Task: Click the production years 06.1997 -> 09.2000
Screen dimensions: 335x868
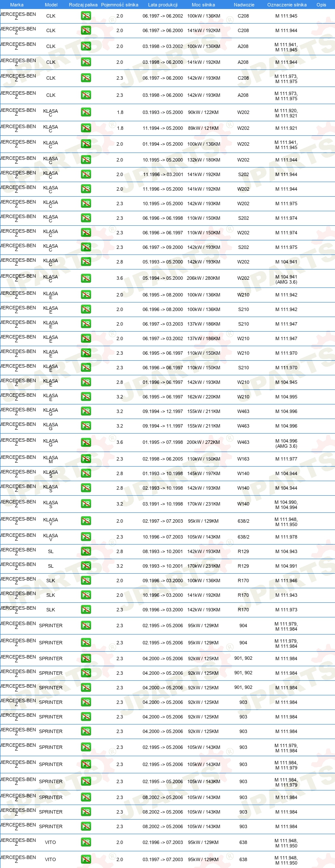Action: [x=163, y=247]
